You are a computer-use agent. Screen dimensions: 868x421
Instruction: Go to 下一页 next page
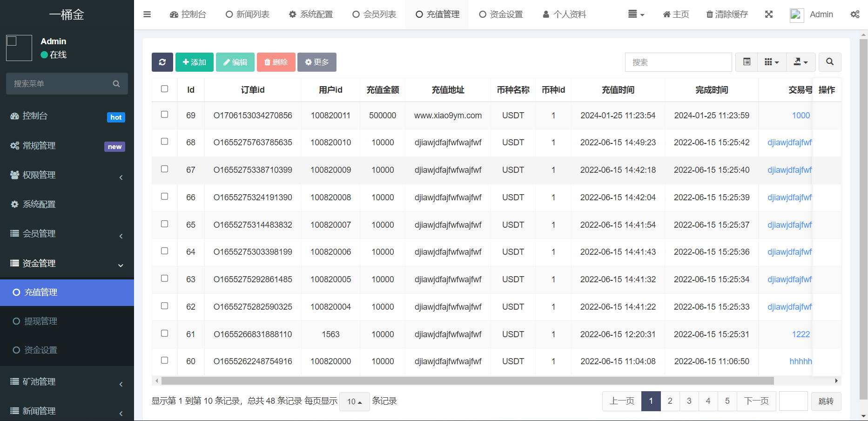click(x=756, y=401)
